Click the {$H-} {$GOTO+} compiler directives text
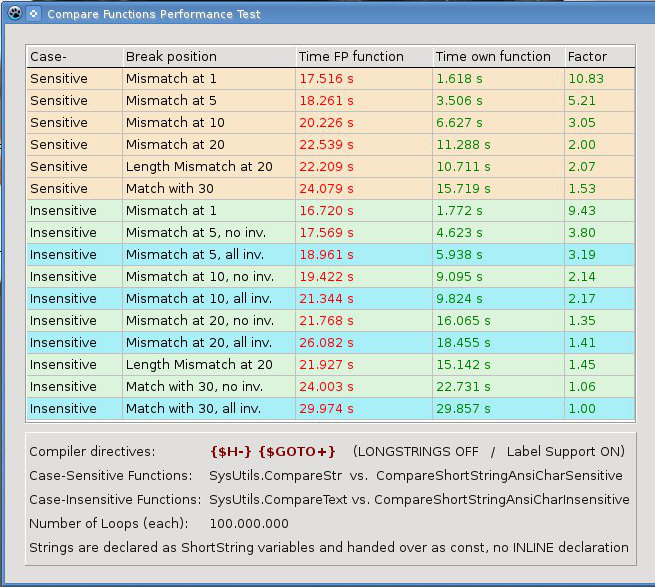 click(x=272, y=451)
